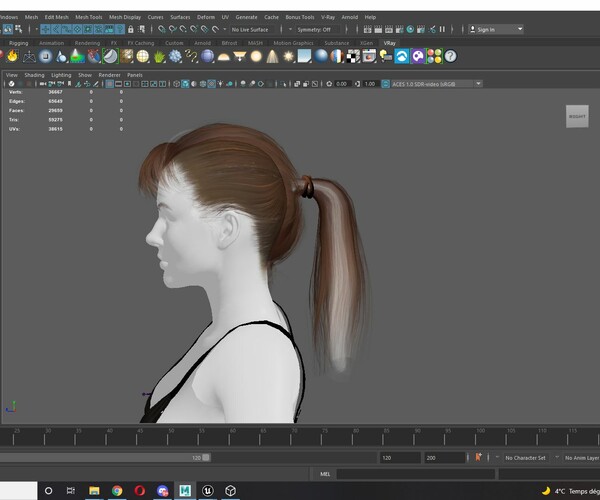Toggle viewport isolate select icon
The width and height of the screenshot is (600, 500).
(283, 84)
